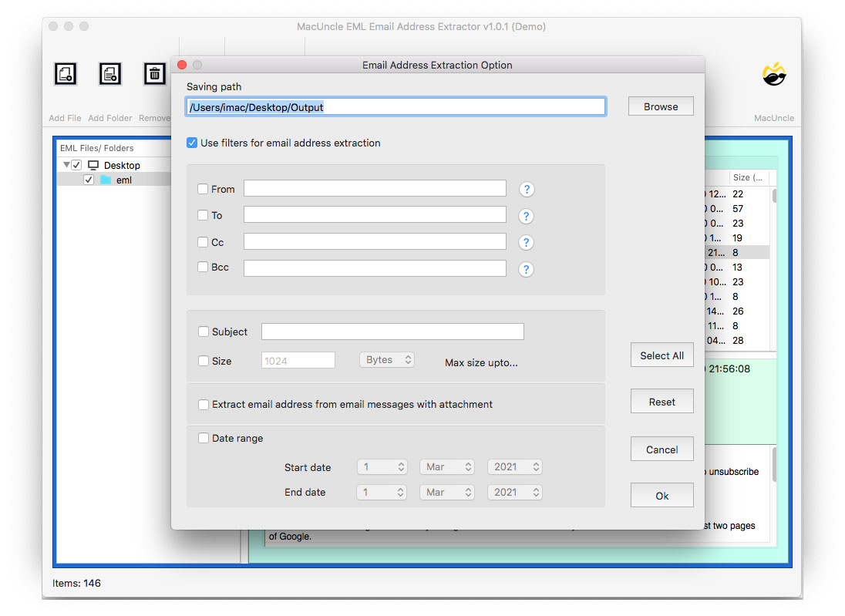
Task: Click the Browse button
Action: tap(661, 106)
